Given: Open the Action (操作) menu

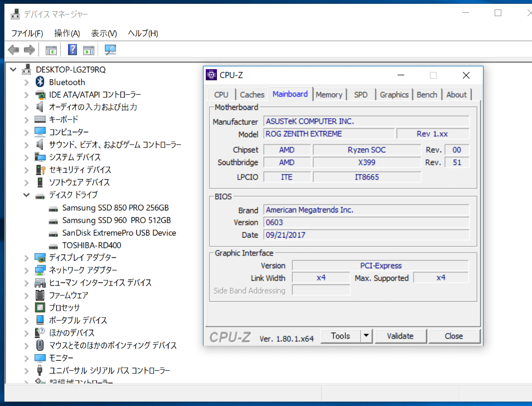Looking at the screenshot, I should click(x=67, y=33).
